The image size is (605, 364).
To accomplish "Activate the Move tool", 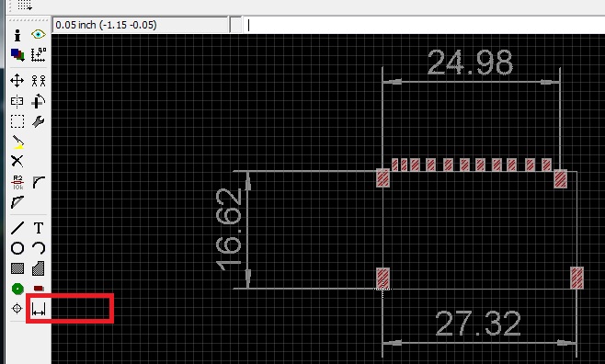I will [x=17, y=81].
